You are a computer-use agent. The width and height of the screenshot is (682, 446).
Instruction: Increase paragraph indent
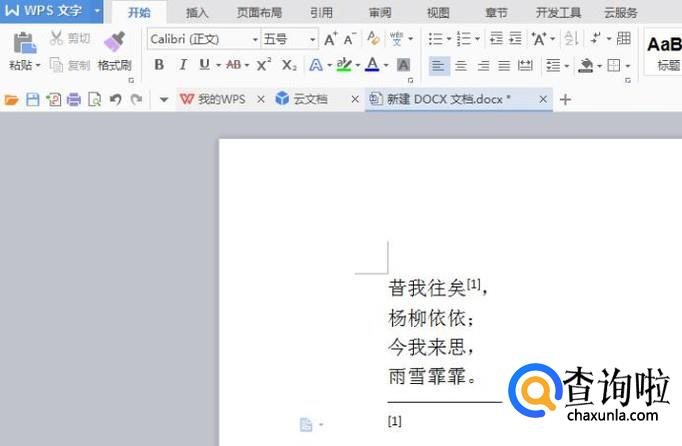coord(515,38)
